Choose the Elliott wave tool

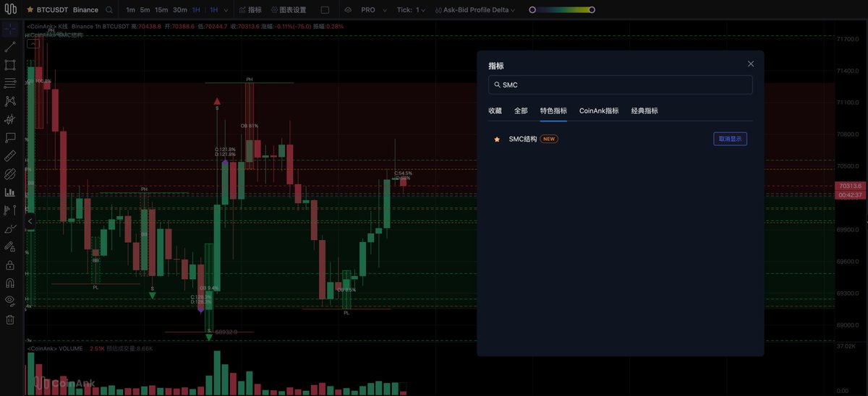[10, 120]
